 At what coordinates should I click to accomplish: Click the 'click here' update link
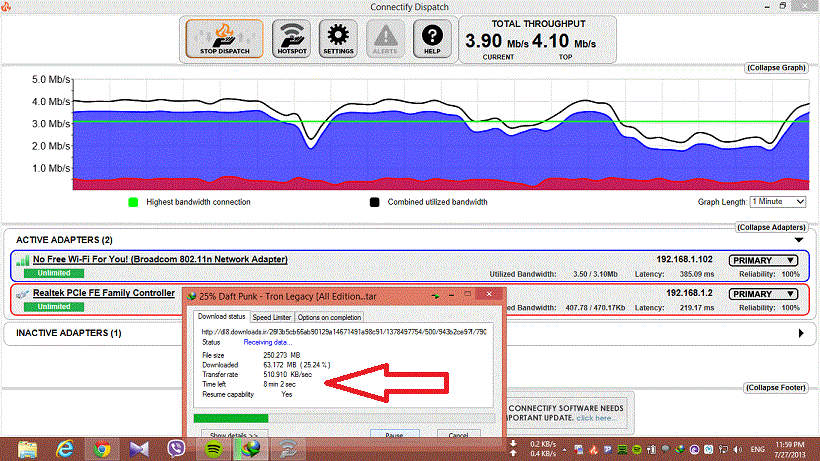click(596, 418)
